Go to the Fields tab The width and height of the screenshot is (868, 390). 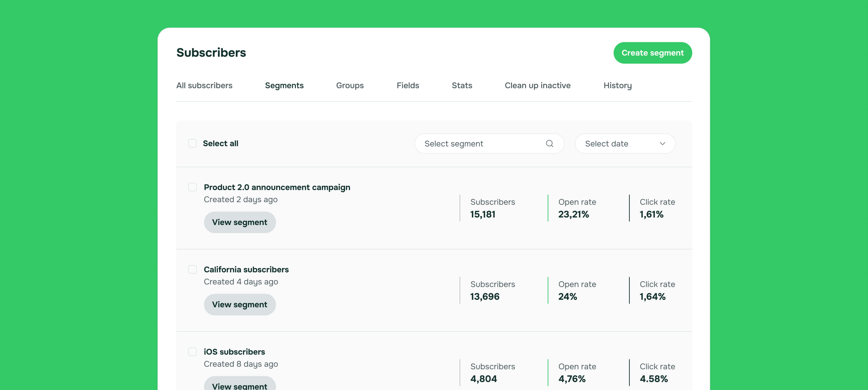[x=408, y=85]
